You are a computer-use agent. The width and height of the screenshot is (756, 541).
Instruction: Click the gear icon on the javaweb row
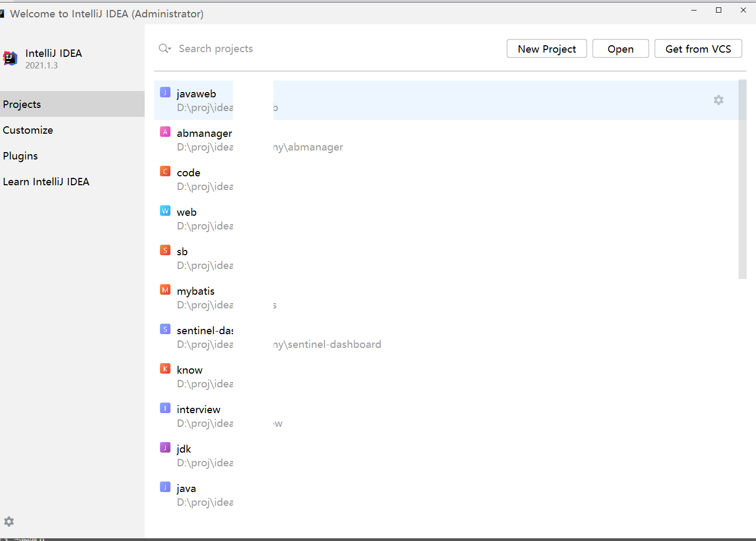click(718, 100)
